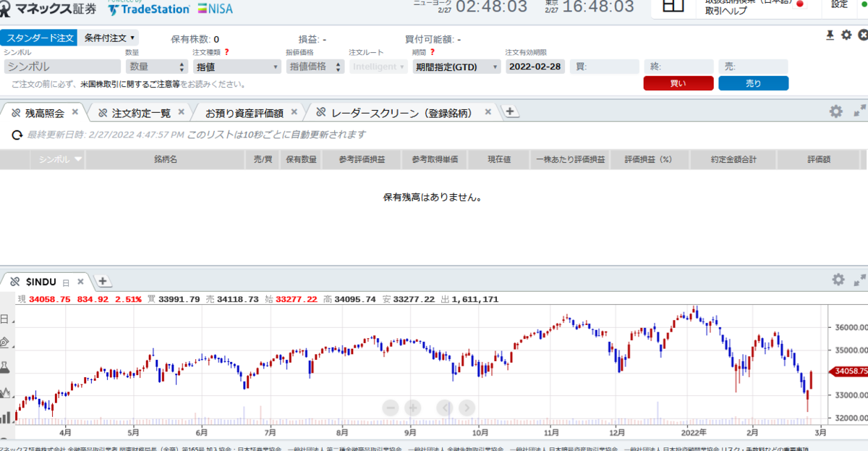The height and width of the screenshot is (451, 868).
Task: Close the $INDU chart tab
Action: [x=81, y=282]
